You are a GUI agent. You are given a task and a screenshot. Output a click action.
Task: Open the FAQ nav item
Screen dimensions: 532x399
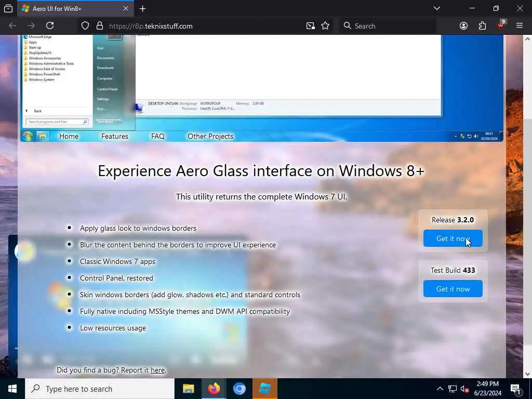point(158,137)
